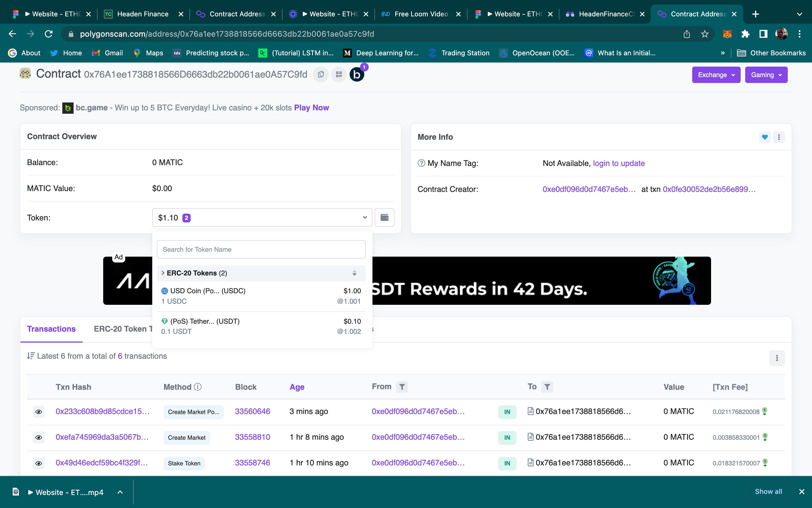Open the QR code icon beside contract address
812x508 pixels.
click(339, 74)
